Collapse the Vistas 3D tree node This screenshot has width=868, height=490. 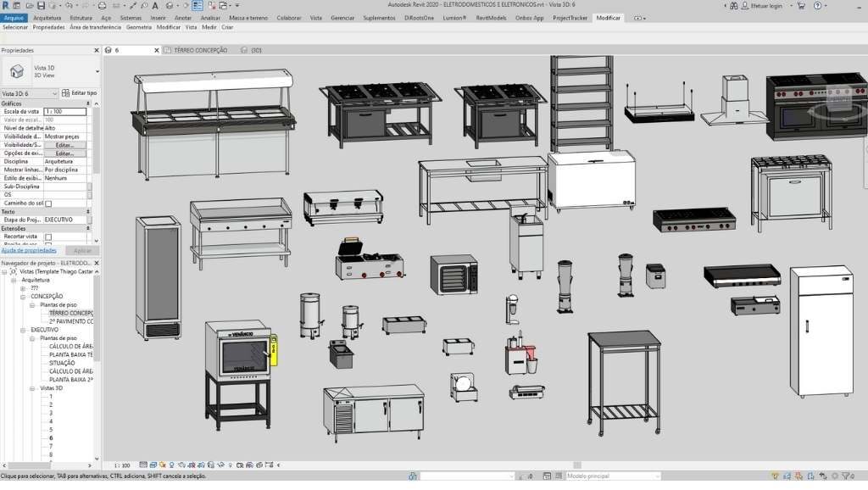click(x=33, y=387)
